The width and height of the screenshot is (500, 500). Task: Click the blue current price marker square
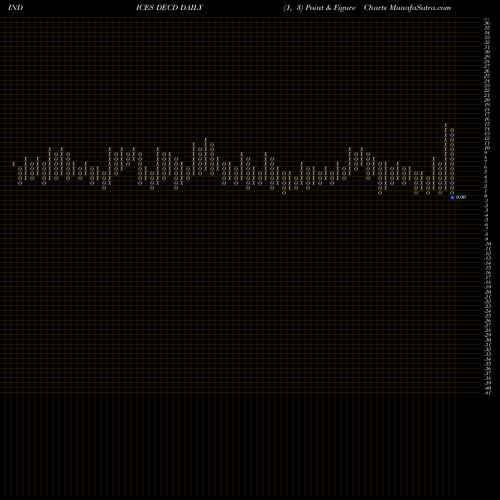point(452,197)
